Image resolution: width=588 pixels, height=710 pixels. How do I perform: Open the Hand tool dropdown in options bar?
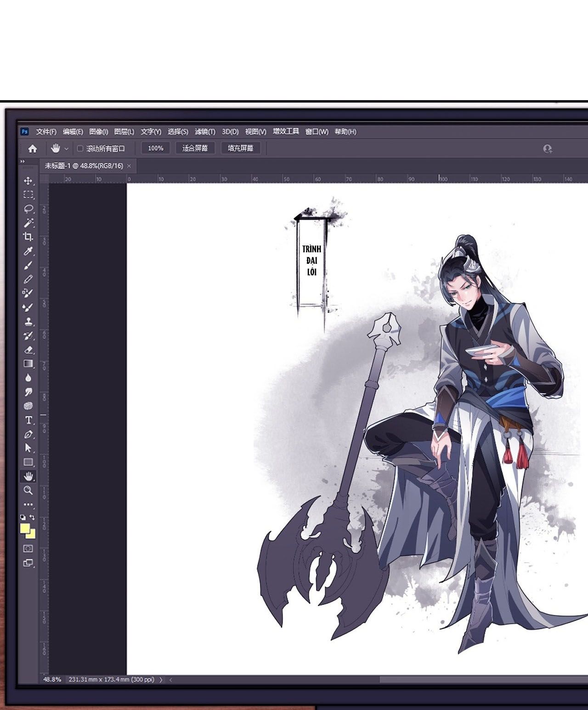67,148
